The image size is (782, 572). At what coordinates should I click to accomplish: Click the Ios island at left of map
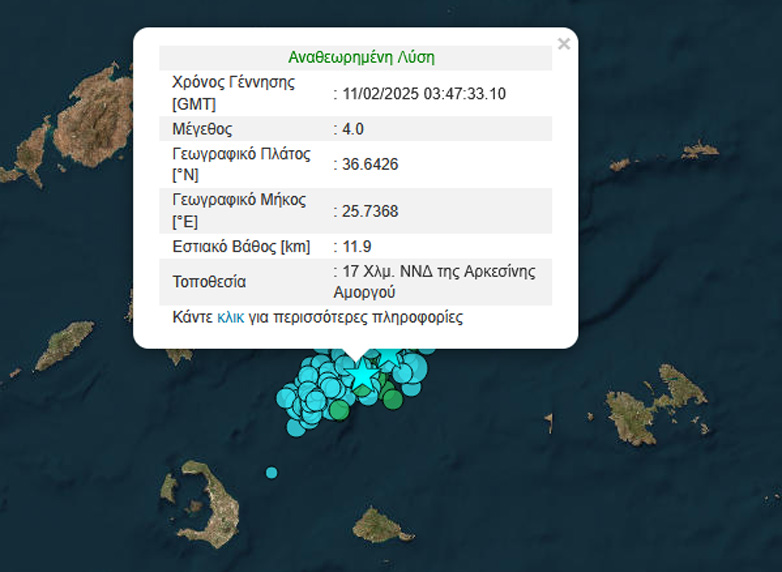(x=65, y=346)
